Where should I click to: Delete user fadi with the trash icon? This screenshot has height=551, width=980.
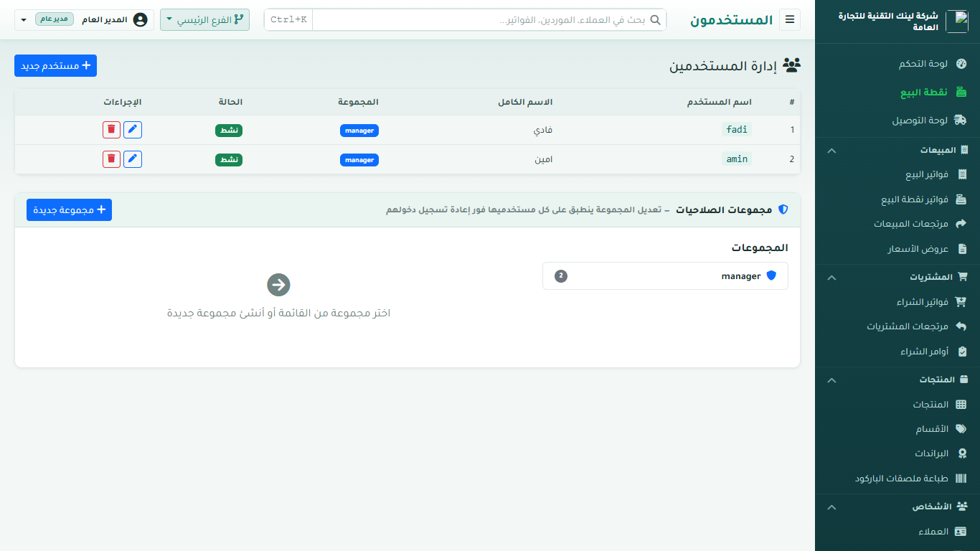coord(111,130)
